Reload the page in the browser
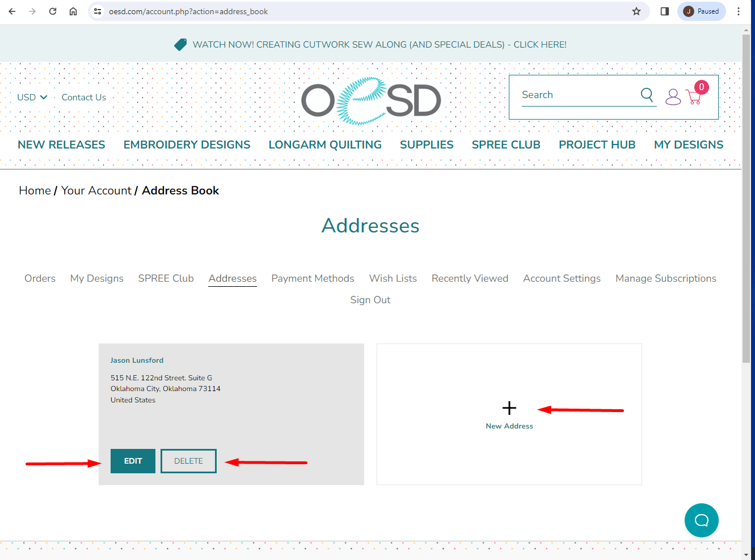This screenshot has width=755, height=560. (x=53, y=11)
